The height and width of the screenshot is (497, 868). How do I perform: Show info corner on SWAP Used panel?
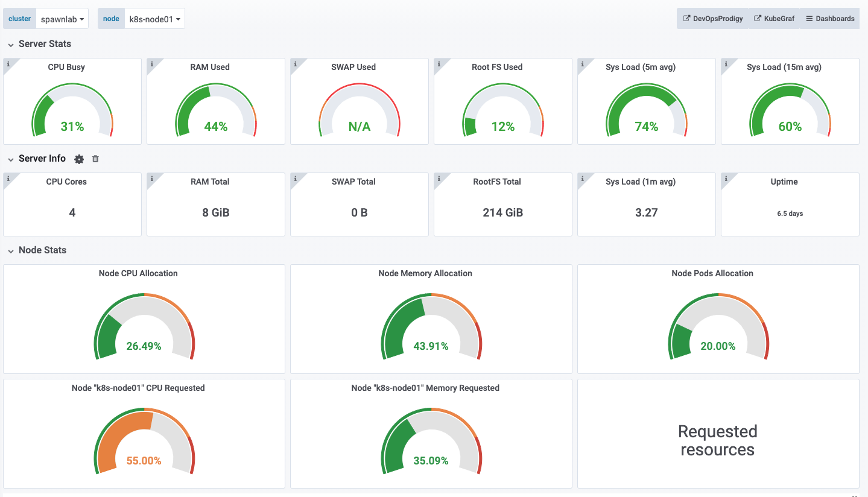295,63
